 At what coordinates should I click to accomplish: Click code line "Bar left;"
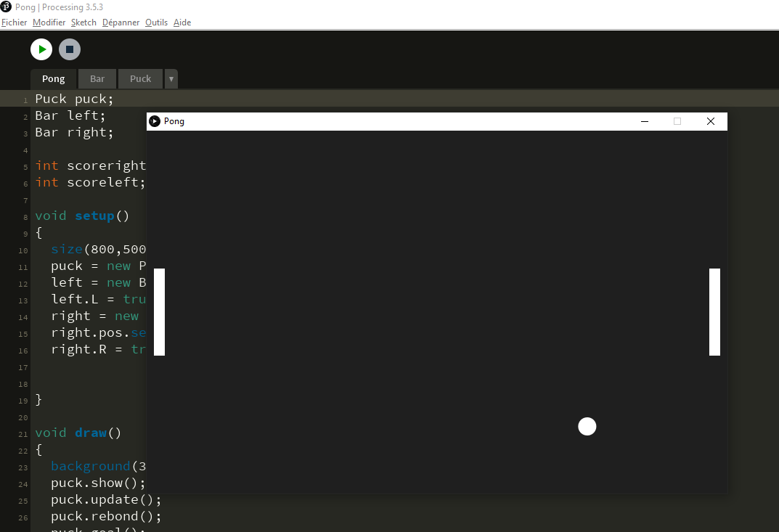point(70,115)
